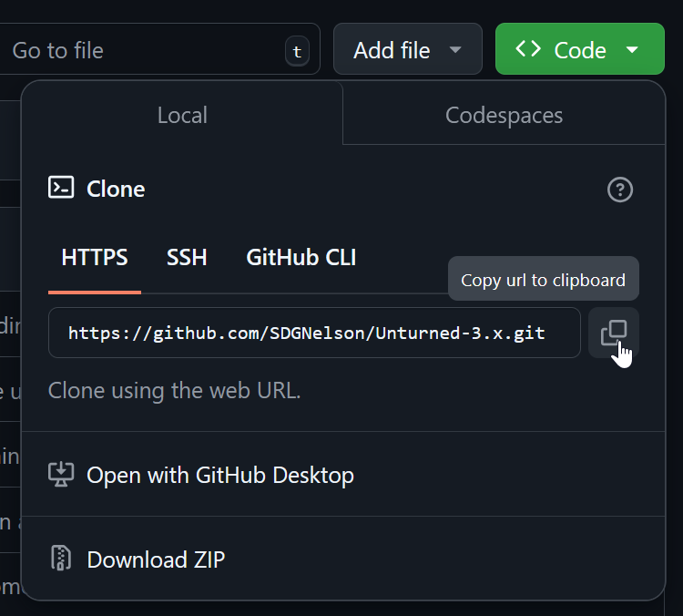Copy the clone URL to clipboard
The image size is (683, 616).
click(x=613, y=333)
